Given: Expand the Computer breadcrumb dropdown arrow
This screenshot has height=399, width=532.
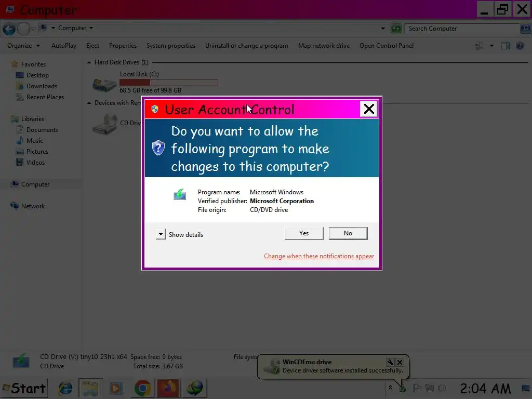Looking at the screenshot, I should tap(91, 28).
